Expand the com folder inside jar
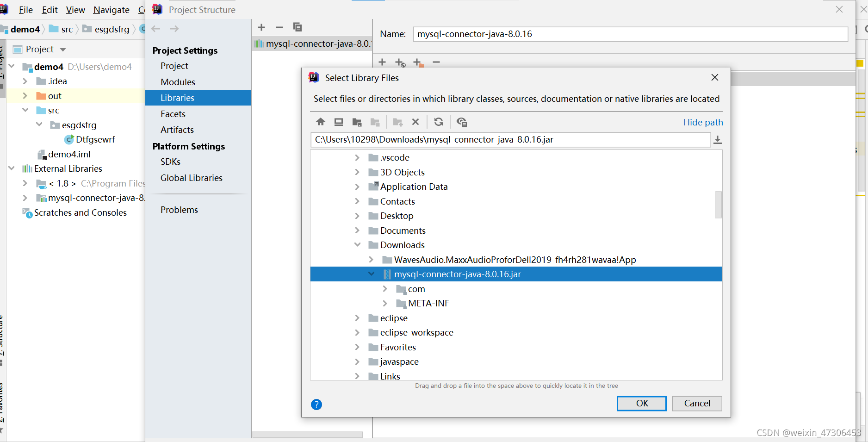Viewport: 868px width, 442px height. click(385, 289)
